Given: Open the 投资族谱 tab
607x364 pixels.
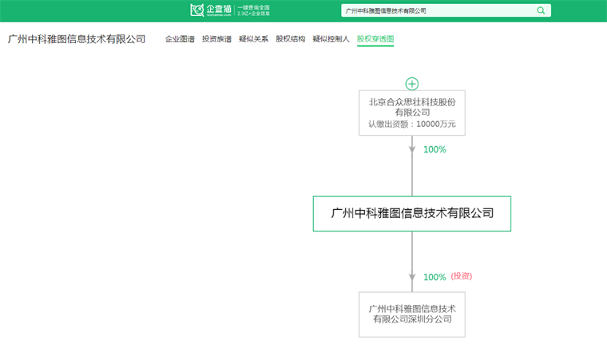Looking at the screenshot, I should [x=216, y=39].
